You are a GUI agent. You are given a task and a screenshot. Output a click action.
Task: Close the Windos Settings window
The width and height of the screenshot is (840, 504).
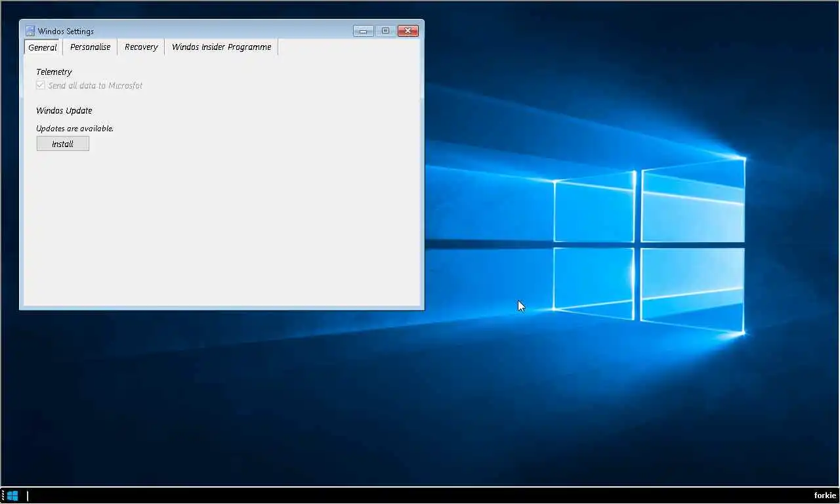pyautogui.click(x=408, y=31)
